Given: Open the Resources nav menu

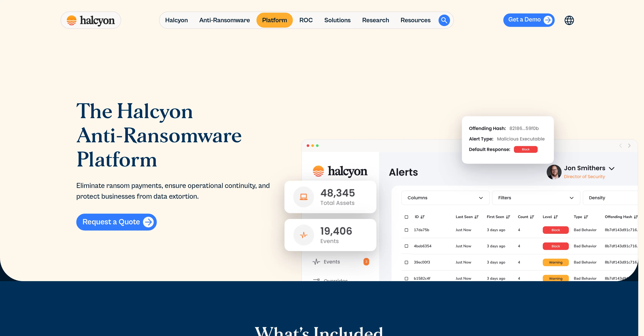Looking at the screenshot, I should pyautogui.click(x=415, y=20).
